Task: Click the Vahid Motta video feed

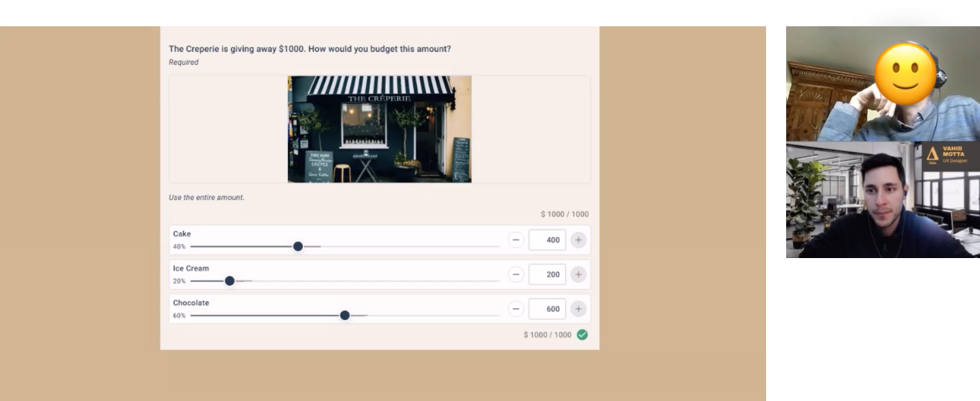Action: tap(883, 200)
